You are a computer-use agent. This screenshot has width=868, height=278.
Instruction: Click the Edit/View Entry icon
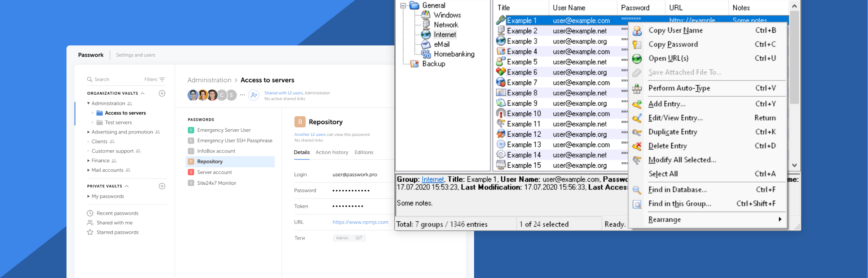637,118
